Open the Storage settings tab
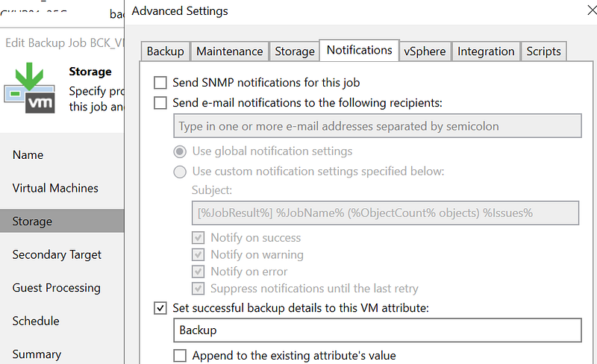The width and height of the screenshot is (597, 364). [294, 51]
